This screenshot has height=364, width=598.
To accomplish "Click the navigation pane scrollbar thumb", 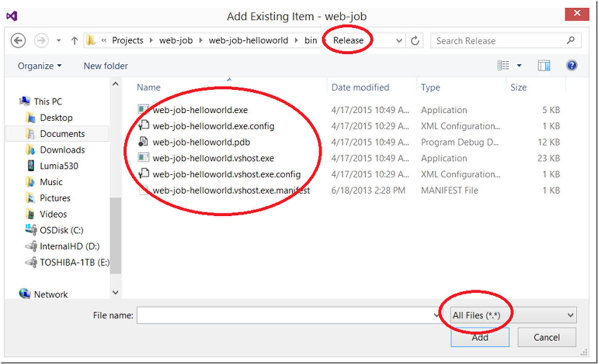I will [x=115, y=235].
